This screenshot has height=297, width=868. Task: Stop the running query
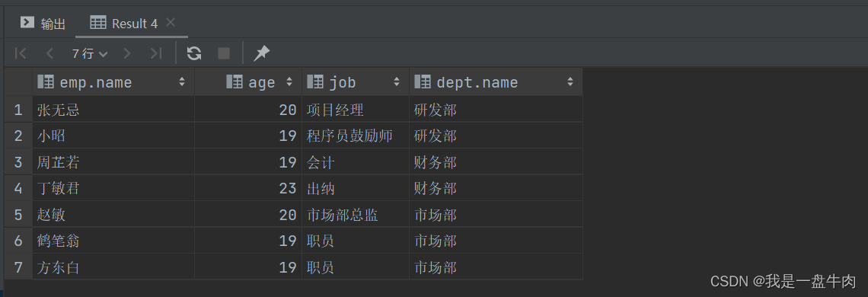(x=224, y=53)
